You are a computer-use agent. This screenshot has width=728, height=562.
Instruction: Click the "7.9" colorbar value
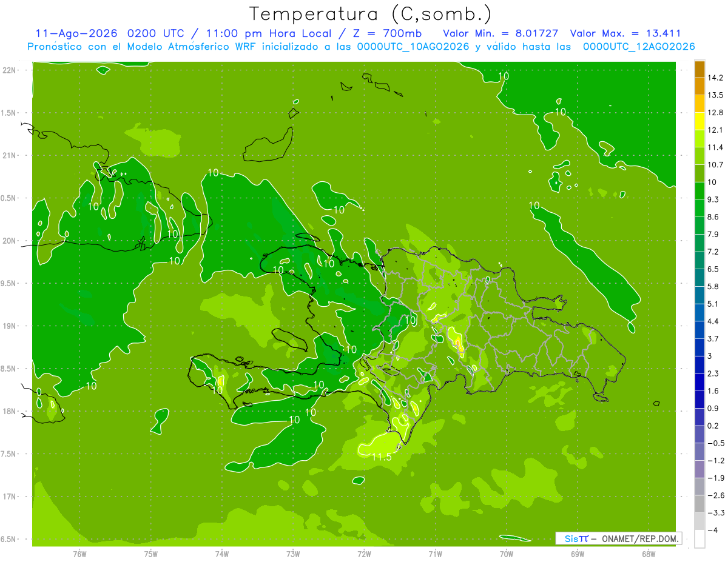[x=715, y=234]
